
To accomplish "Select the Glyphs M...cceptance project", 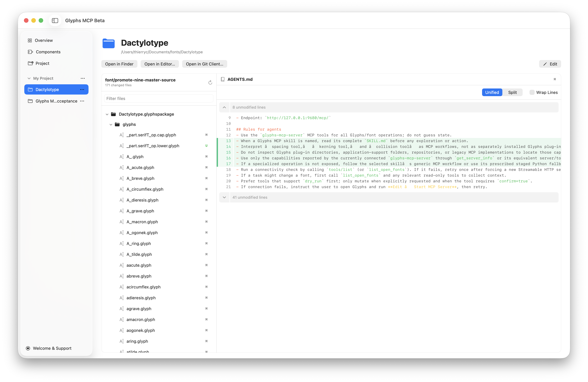I will [x=56, y=101].
